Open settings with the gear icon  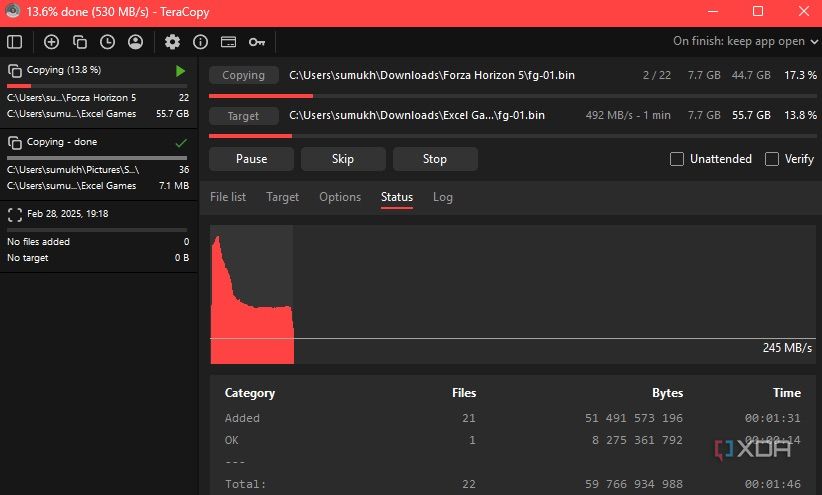point(172,42)
